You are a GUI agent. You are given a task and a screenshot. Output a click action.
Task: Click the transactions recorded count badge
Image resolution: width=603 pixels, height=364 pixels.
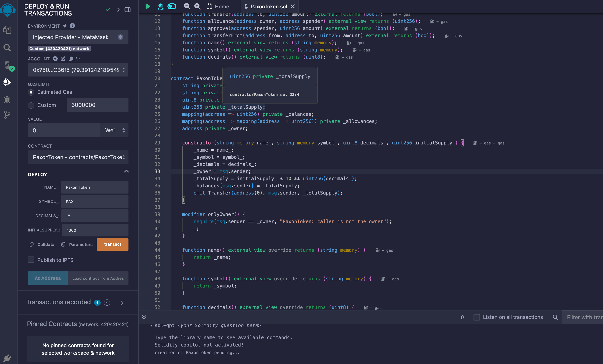click(97, 303)
